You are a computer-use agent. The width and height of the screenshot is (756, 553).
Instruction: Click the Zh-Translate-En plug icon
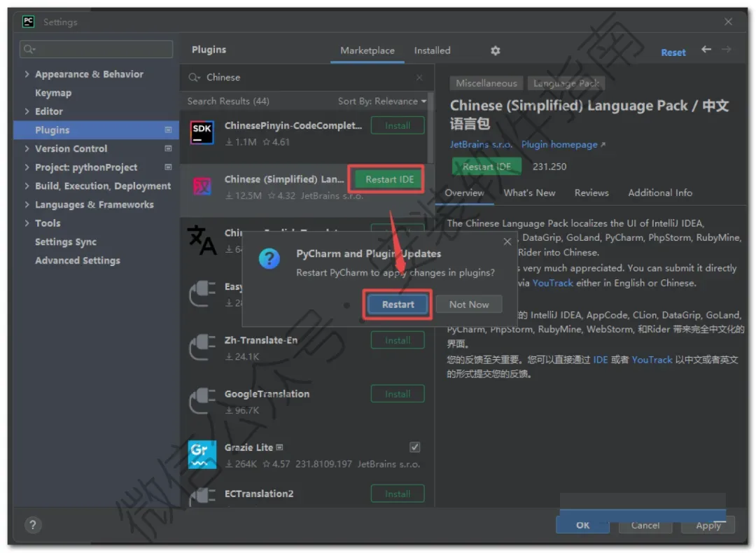[x=202, y=347]
